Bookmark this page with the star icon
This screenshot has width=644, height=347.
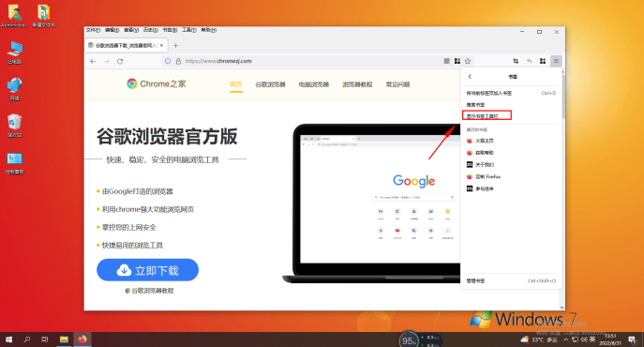pyautogui.click(x=468, y=61)
